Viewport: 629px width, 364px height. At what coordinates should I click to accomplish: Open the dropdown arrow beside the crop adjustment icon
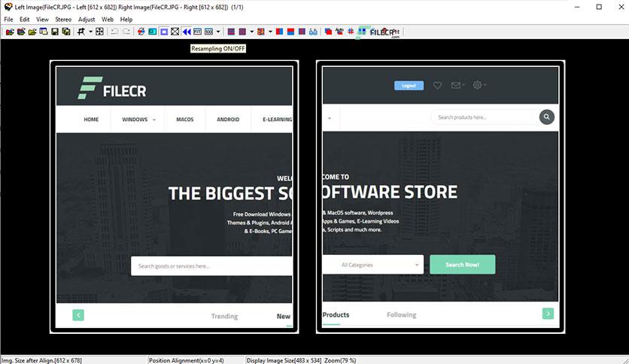pos(90,32)
